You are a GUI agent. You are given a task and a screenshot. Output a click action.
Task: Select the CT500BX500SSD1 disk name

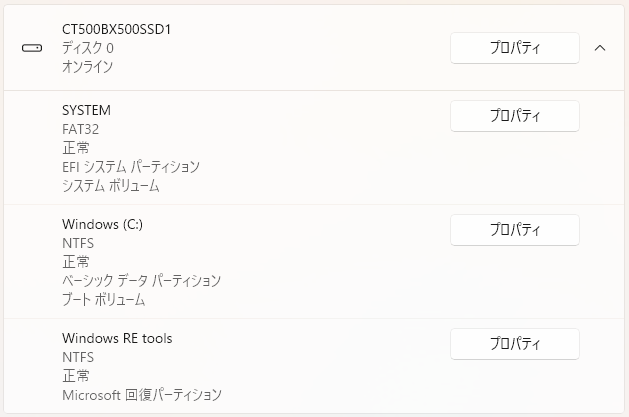click(117, 29)
